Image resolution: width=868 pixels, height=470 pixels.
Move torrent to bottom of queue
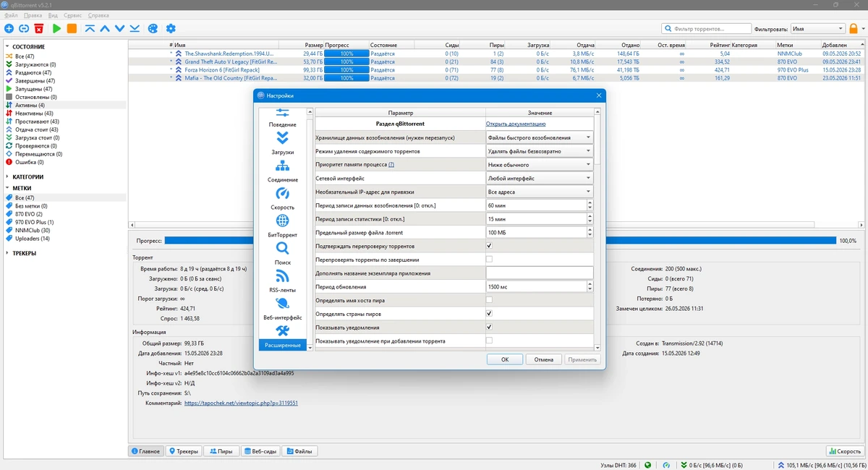pos(135,29)
